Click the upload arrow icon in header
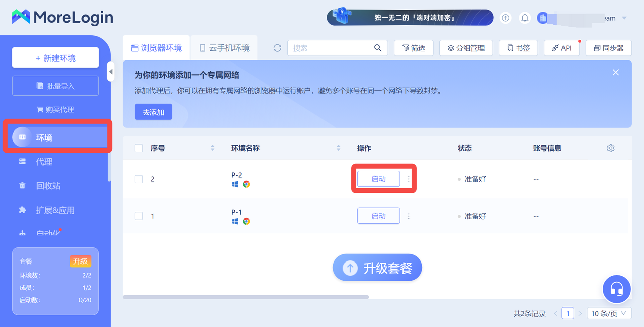The image size is (644, 327). click(x=506, y=18)
